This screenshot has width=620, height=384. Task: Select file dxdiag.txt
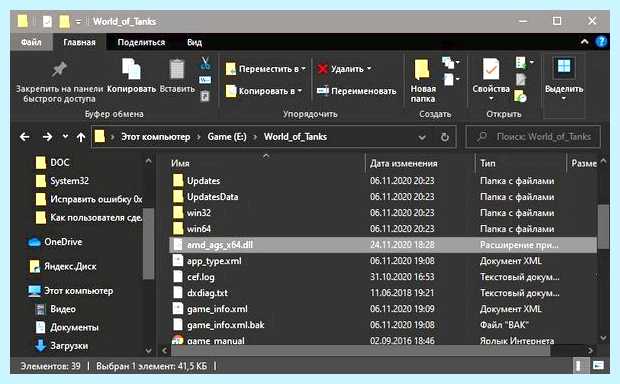(x=207, y=293)
